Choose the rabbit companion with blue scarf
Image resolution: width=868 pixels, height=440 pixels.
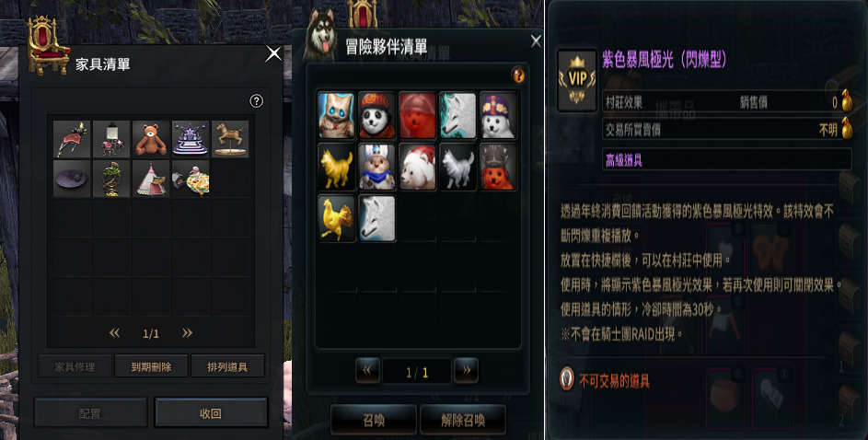pos(376,168)
